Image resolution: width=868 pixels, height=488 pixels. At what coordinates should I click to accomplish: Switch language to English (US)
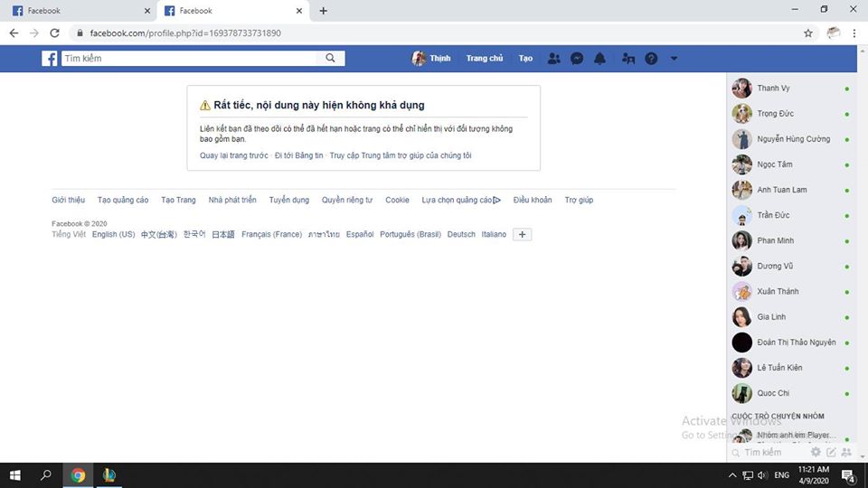pyautogui.click(x=114, y=235)
